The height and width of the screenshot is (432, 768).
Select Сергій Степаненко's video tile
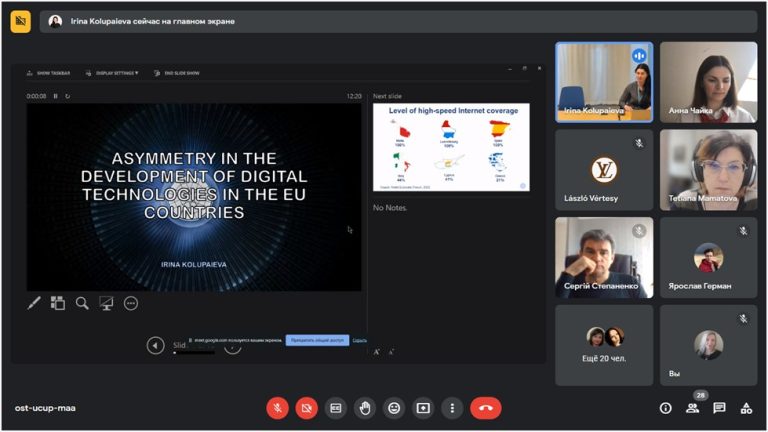tap(604, 258)
